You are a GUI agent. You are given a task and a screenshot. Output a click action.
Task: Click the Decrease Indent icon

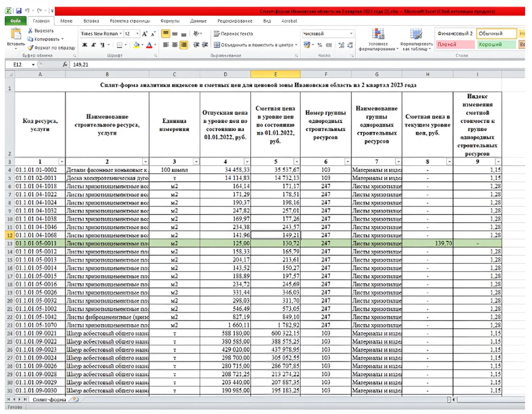point(196,45)
